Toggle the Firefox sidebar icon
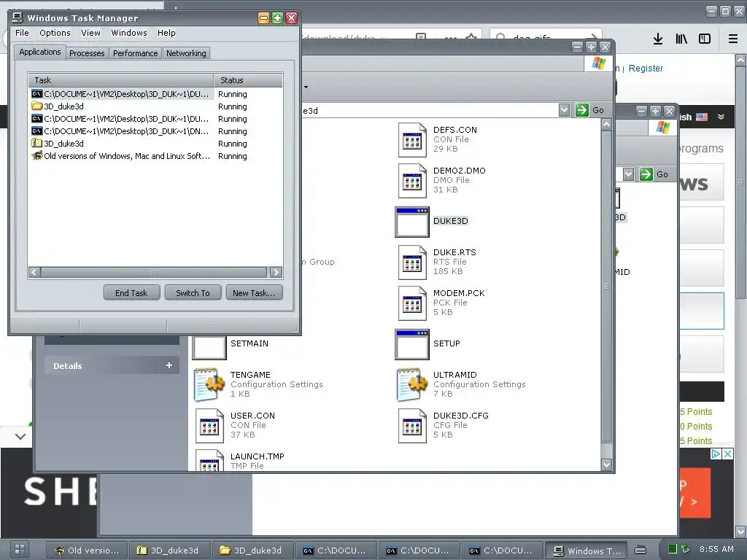This screenshot has height=560, width=747. (x=705, y=39)
